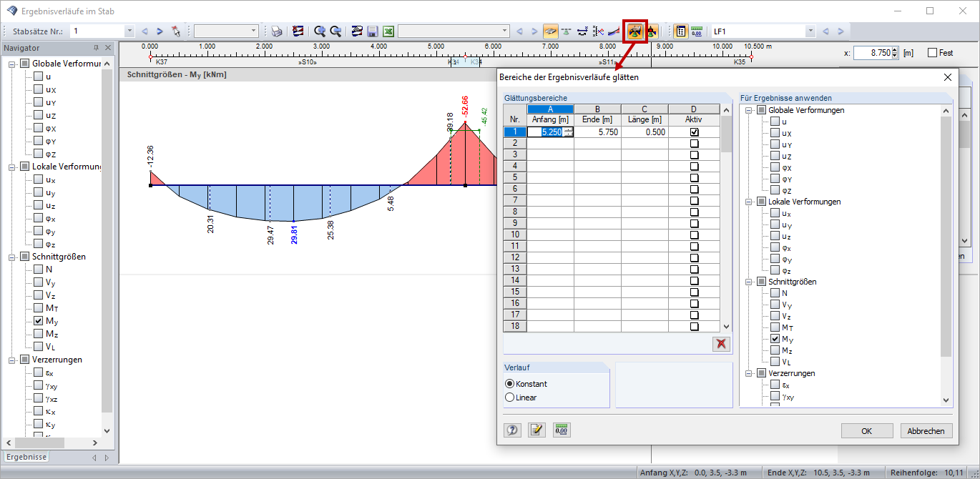Open the LF1 load case dropdown
The height and width of the screenshot is (479, 980).
810,31
